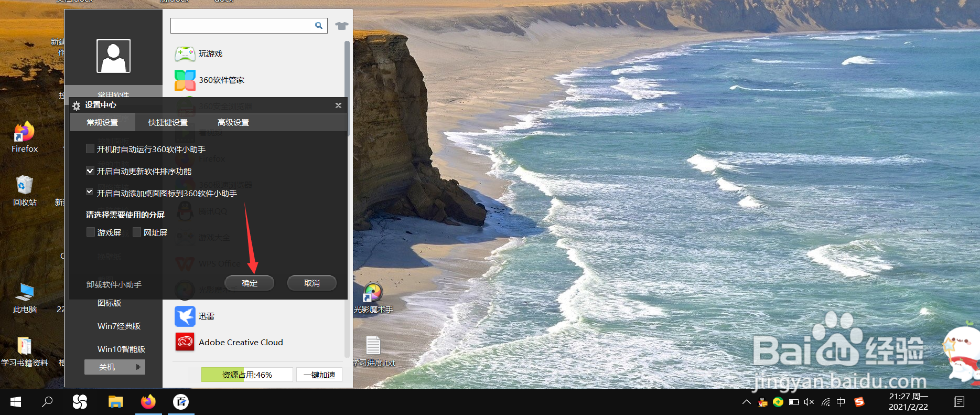Check the 游戏屏 option

coord(91,232)
